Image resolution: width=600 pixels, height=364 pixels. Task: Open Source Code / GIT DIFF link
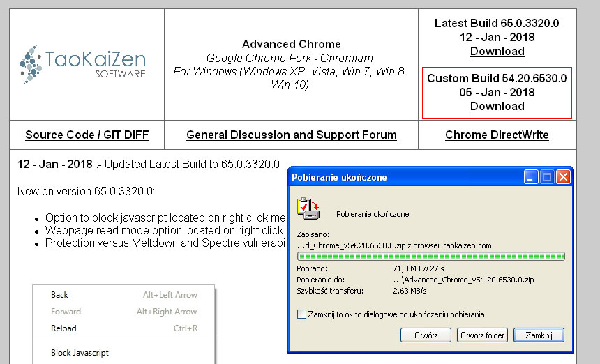pos(87,135)
